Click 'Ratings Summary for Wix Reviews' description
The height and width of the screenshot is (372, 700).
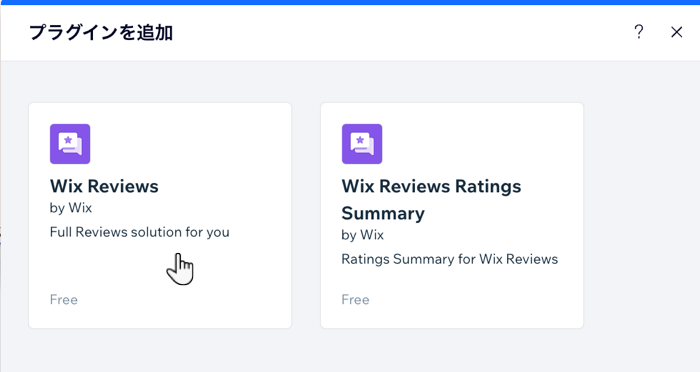coord(450,259)
